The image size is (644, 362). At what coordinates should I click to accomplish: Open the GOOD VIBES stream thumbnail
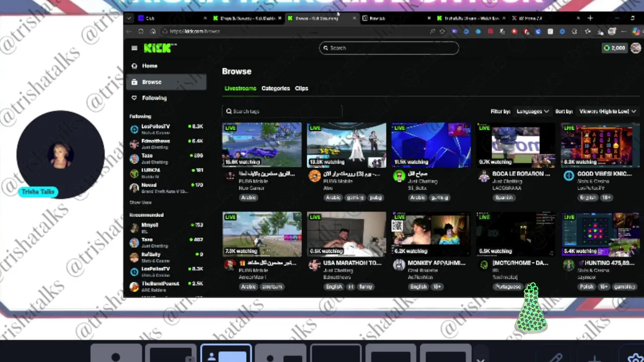click(601, 145)
